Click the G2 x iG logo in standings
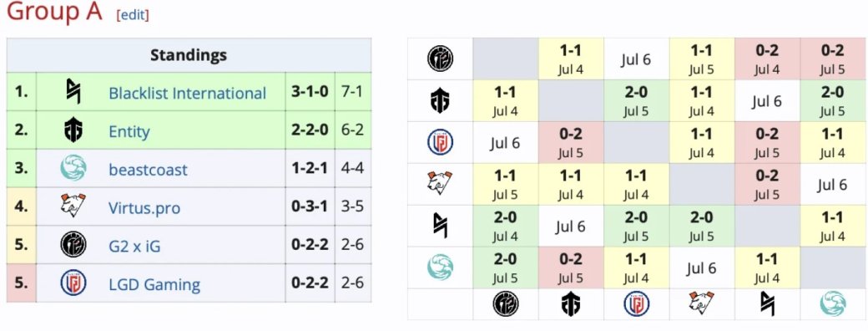The image size is (868, 331). pos(73,245)
